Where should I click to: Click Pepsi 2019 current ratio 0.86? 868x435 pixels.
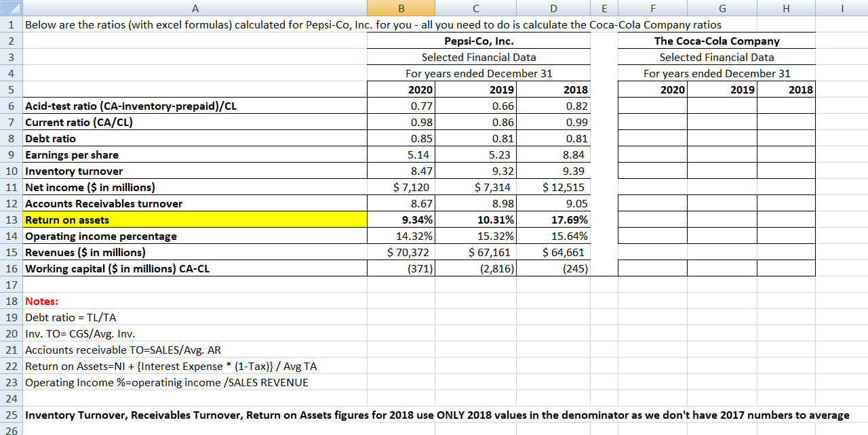point(475,122)
